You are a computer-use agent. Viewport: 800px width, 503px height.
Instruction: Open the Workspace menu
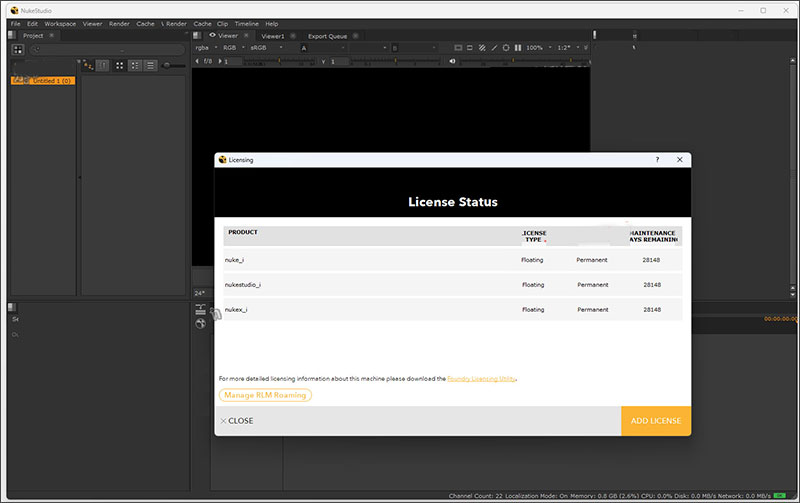click(x=60, y=23)
